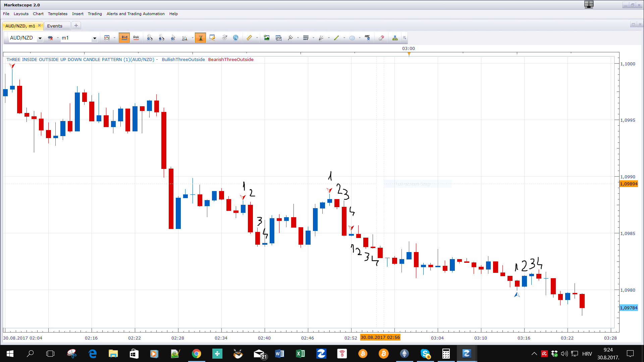Open Word from the taskbar

tap(280, 354)
